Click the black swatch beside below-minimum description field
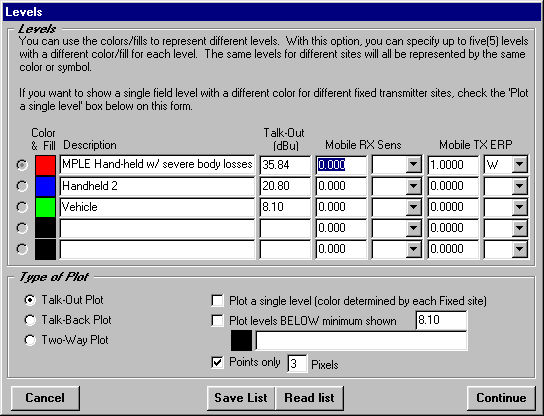544x416 pixels. coord(241,340)
